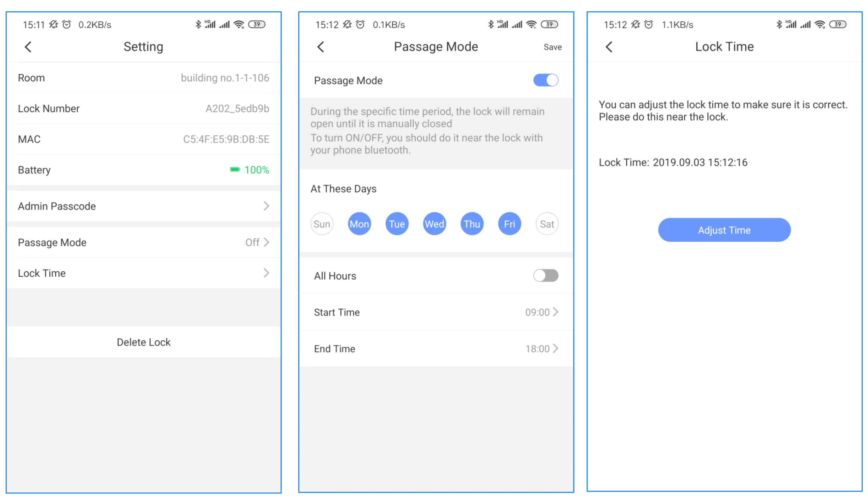The width and height of the screenshot is (868, 501).
Task: Turn off the Passage Mode switch
Action: point(545,80)
